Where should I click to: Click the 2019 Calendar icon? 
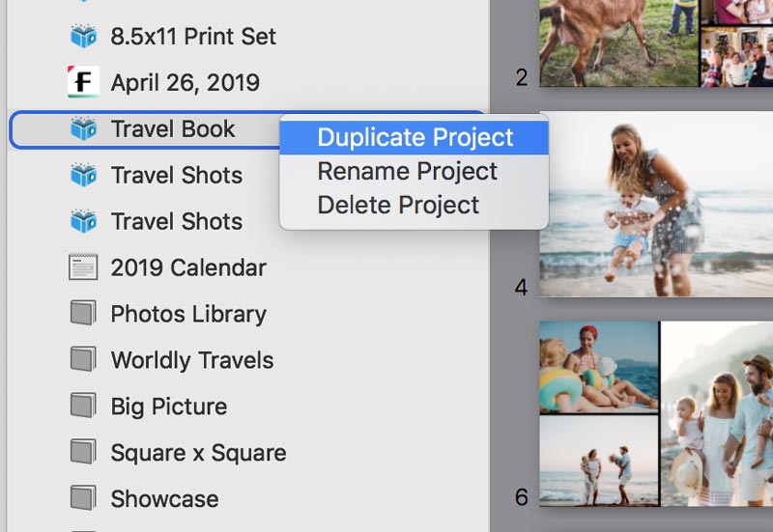83,267
